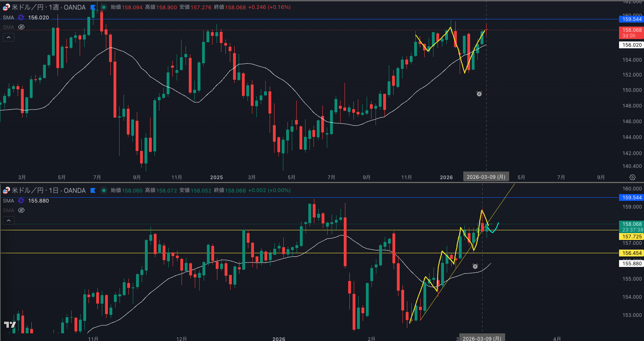Click the purple SMA refresh icon on daily chart
The image size is (644, 341).
pyautogui.click(x=21, y=200)
